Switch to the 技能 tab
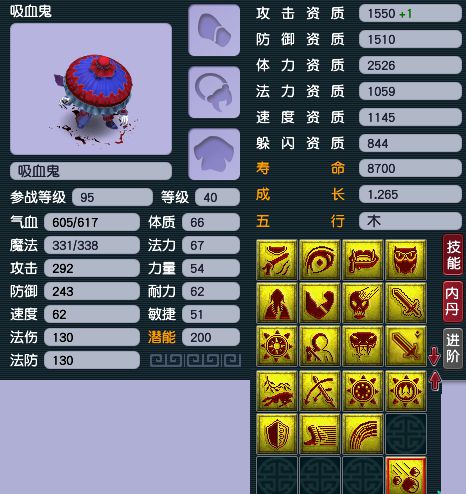 (x=453, y=255)
